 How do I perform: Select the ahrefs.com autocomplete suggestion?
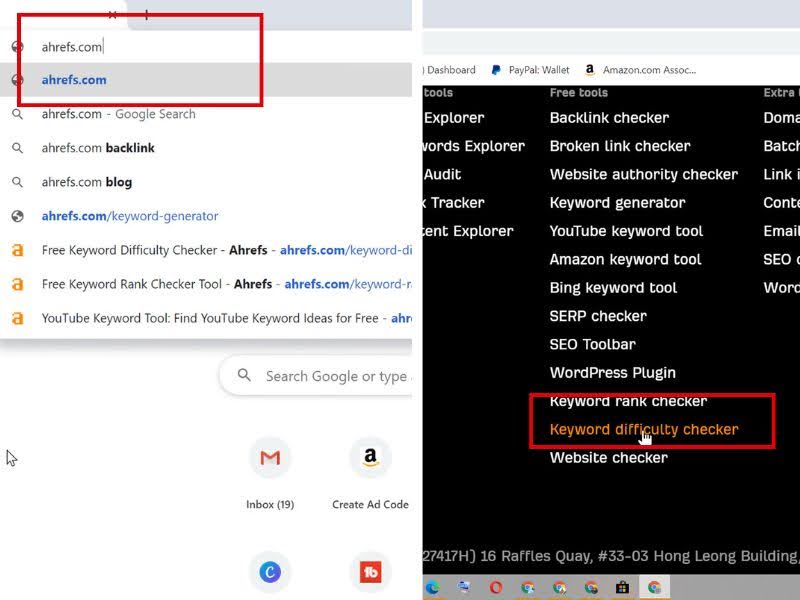pyautogui.click(x=74, y=80)
